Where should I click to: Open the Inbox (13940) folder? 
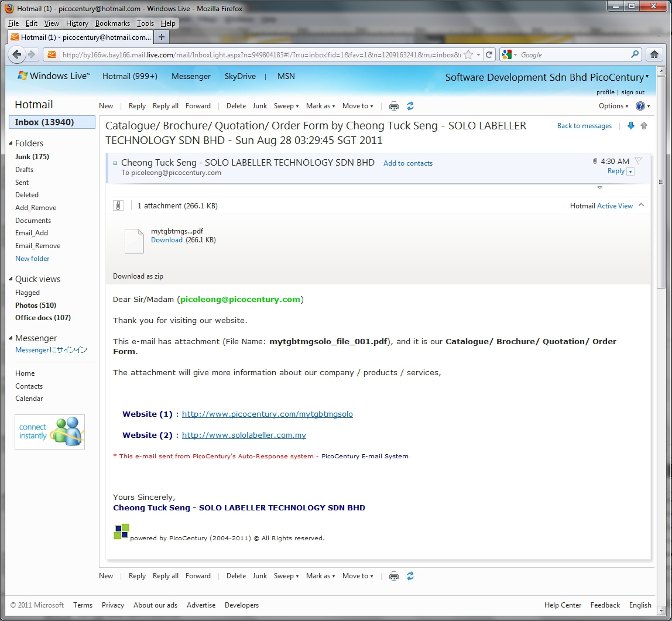coord(52,122)
